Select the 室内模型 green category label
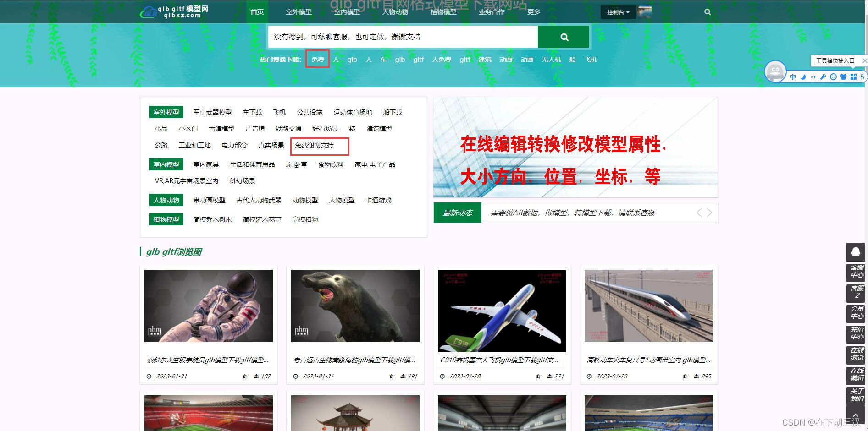 coord(166,164)
